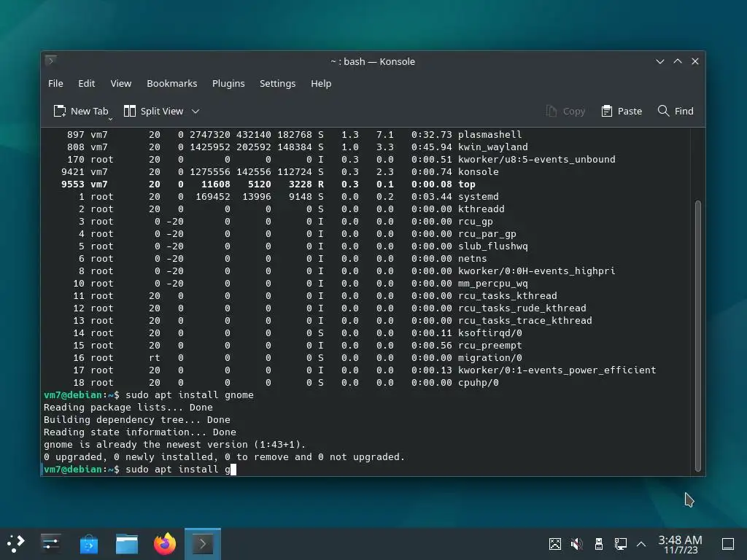Click 'Reading package lists... Done' line
This screenshot has height=560, width=747.
click(128, 407)
